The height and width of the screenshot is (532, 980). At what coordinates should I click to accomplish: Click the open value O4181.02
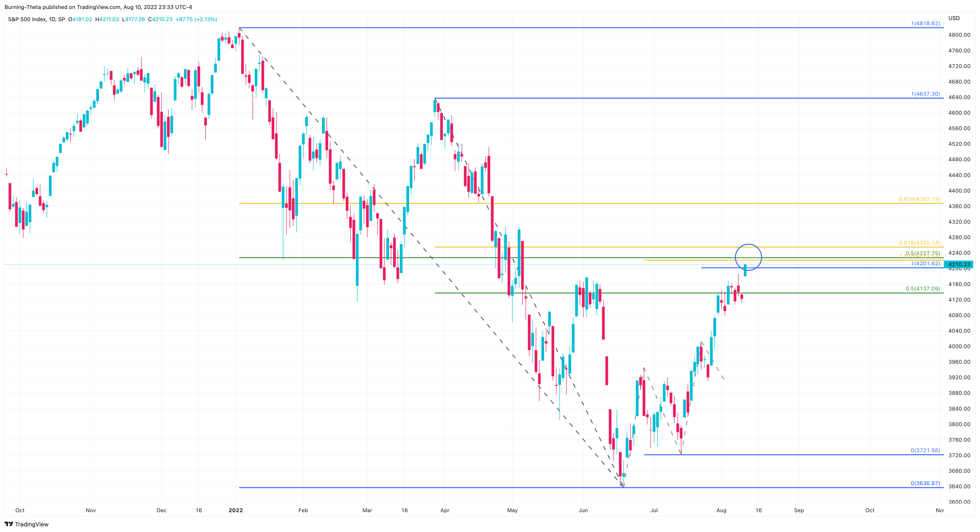point(80,19)
